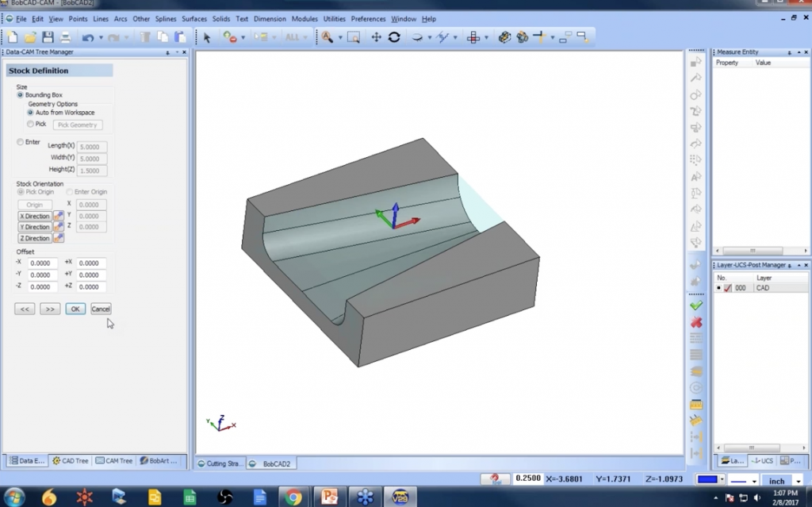Open the undo history dropdown arrow
Image resolution: width=812 pixels, height=507 pixels.
pyautogui.click(x=101, y=37)
